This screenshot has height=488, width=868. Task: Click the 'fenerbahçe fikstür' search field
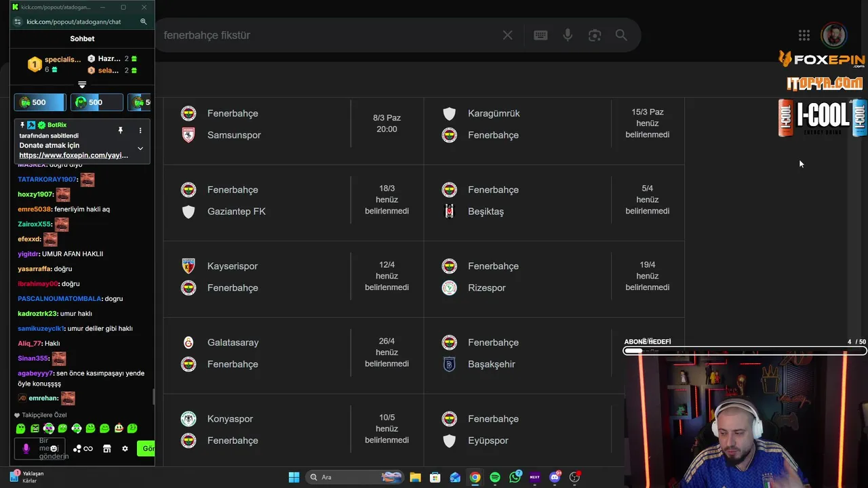(329, 35)
